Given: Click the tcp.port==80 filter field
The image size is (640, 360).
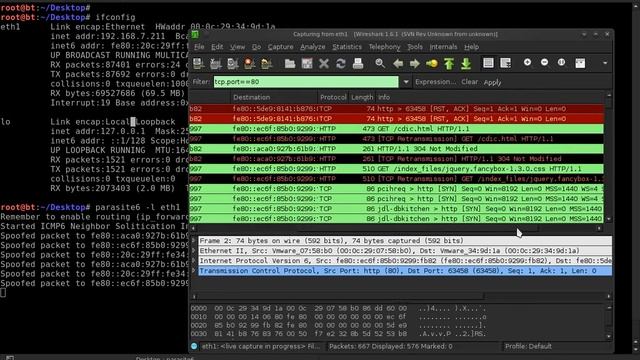Looking at the screenshot, I should point(306,82).
